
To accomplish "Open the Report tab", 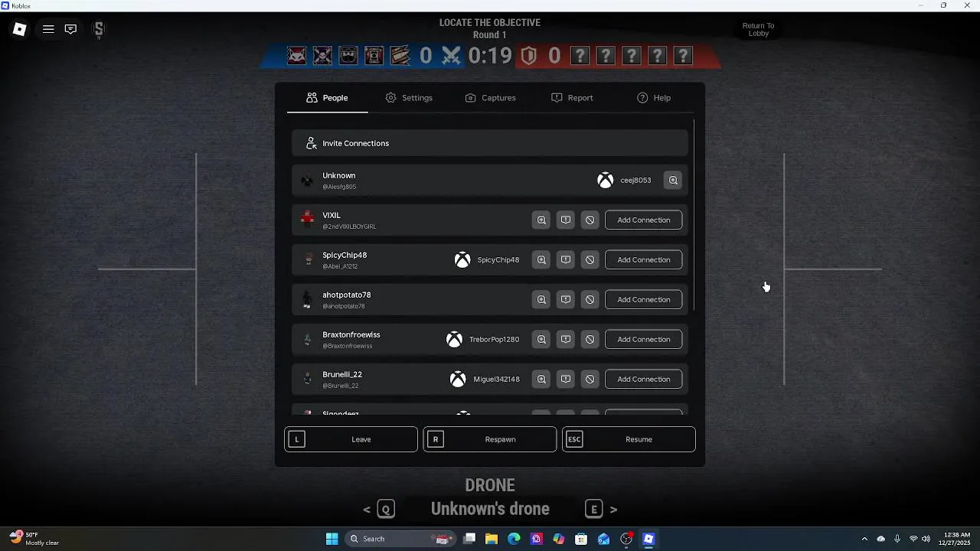I will pos(572,98).
